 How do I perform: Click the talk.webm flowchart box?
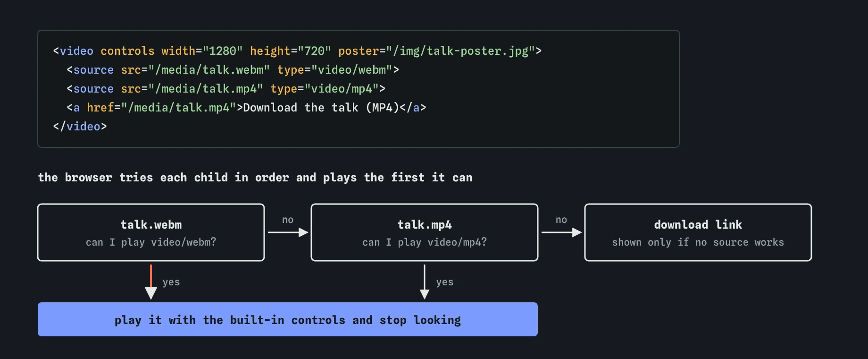click(151, 232)
